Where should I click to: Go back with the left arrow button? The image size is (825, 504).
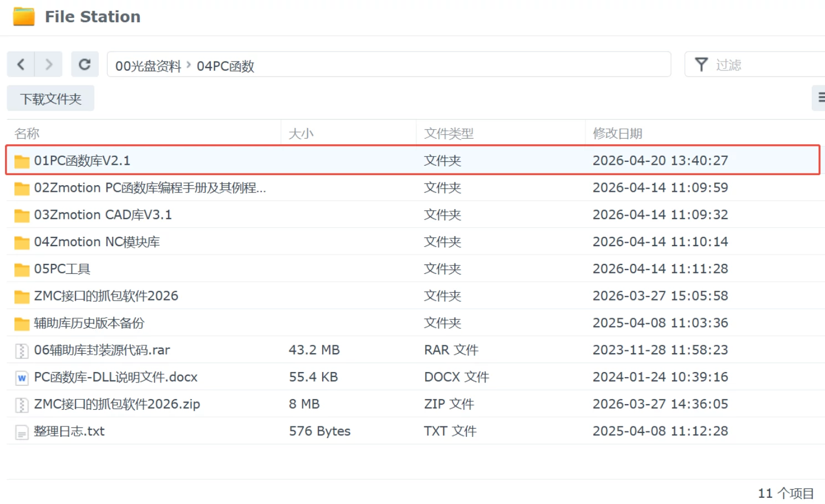pyautogui.click(x=21, y=64)
